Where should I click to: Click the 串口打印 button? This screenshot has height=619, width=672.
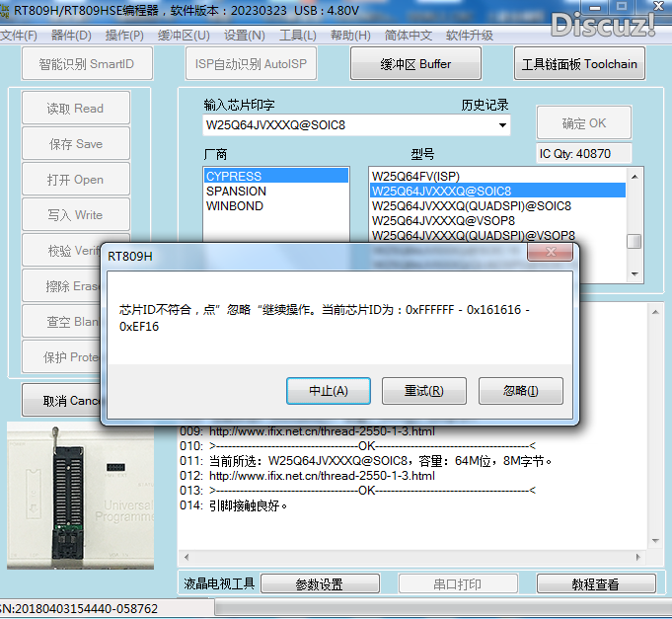(x=458, y=583)
